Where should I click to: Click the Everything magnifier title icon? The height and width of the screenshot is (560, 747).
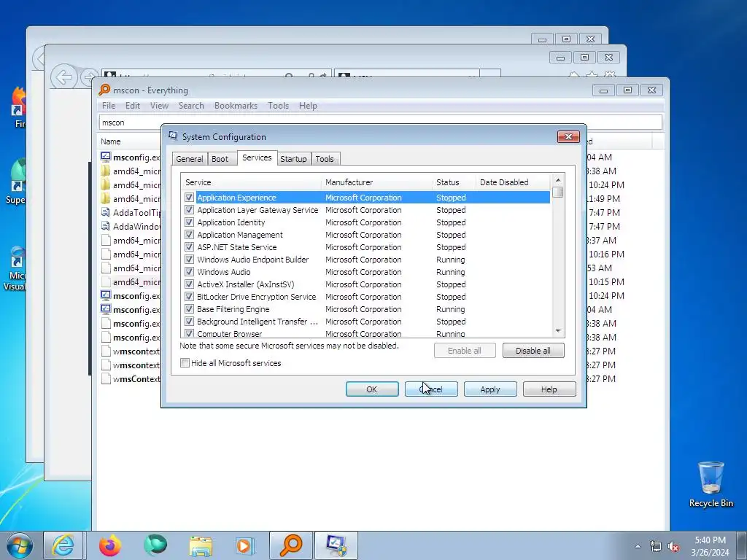click(104, 90)
